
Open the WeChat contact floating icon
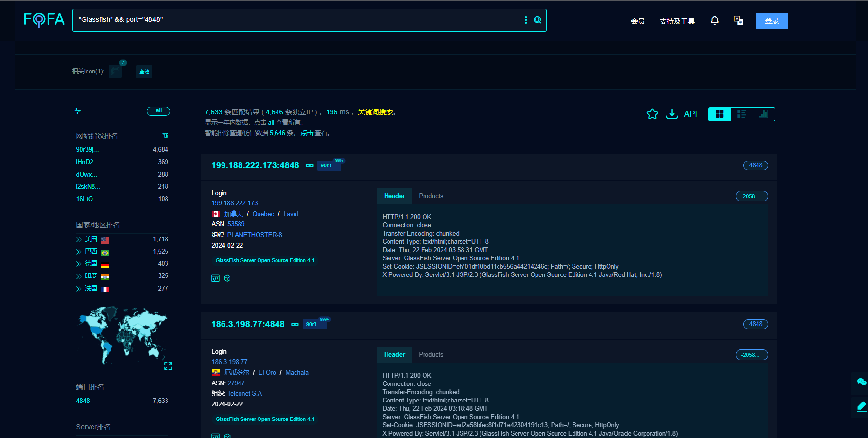pos(861,382)
